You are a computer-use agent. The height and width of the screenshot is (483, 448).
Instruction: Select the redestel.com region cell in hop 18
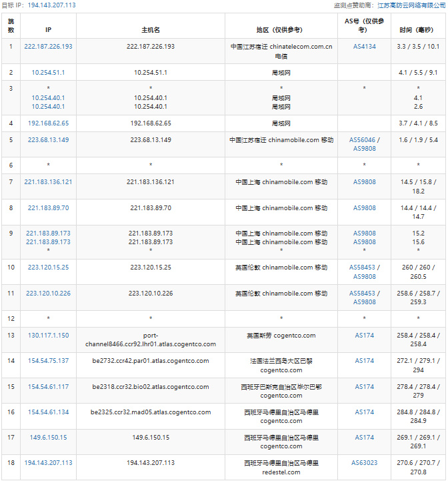[x=281, y=467]
